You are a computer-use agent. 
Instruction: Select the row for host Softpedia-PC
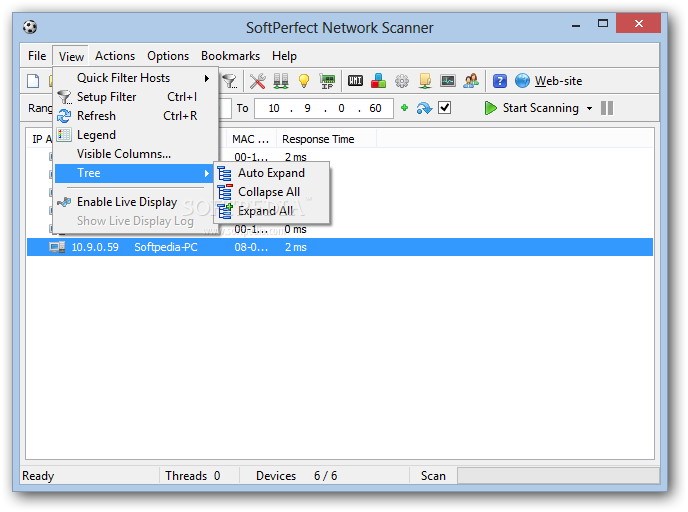click(340, 247)
